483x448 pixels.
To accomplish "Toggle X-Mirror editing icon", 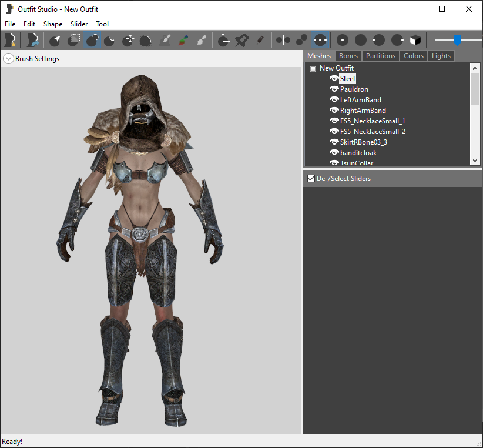I will click(x=283, y=40).
